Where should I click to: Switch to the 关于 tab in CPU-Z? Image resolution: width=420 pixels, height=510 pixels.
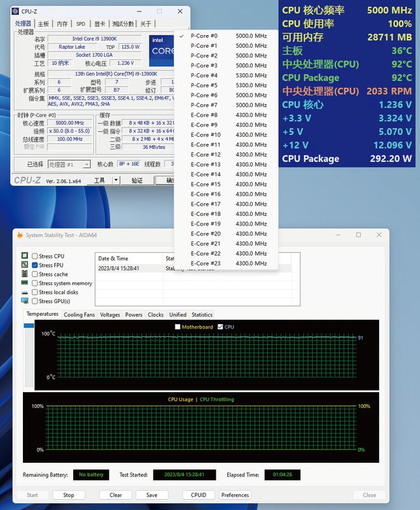tap(146, 24)
